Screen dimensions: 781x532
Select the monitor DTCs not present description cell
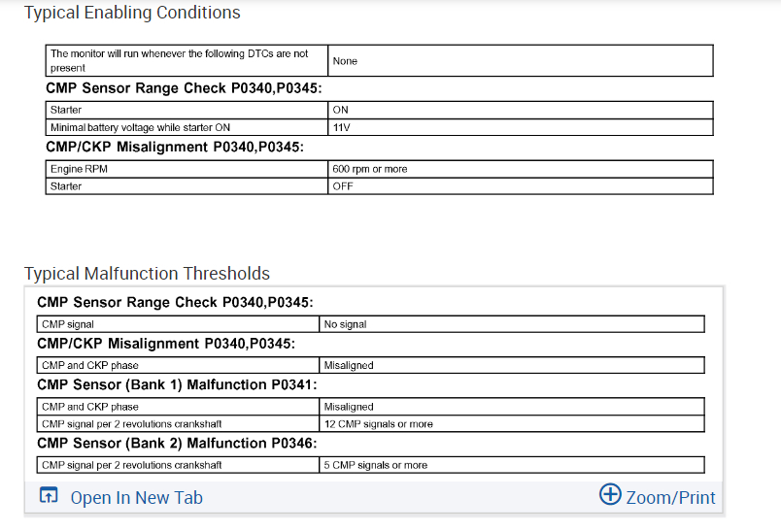tap(187, 60)
